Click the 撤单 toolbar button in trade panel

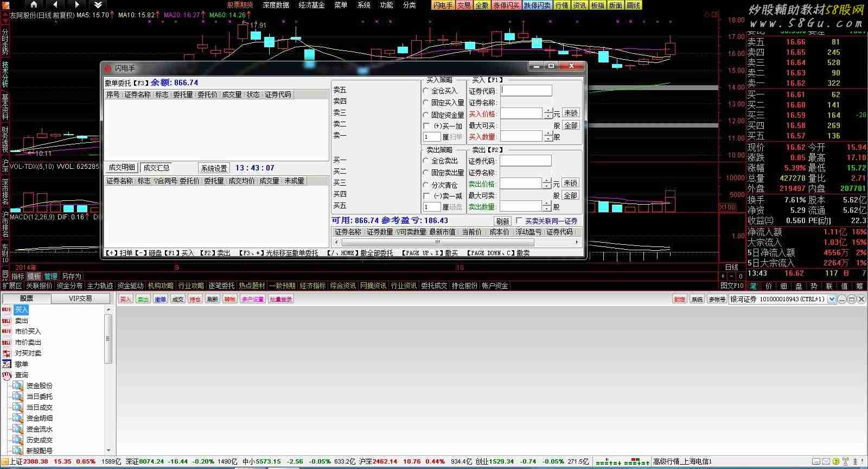[161, 299]
